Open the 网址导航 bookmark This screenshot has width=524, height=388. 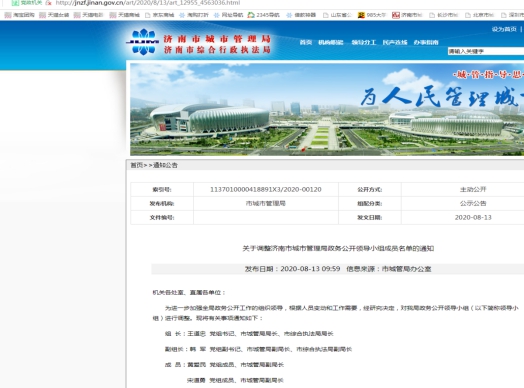[229, 15]
